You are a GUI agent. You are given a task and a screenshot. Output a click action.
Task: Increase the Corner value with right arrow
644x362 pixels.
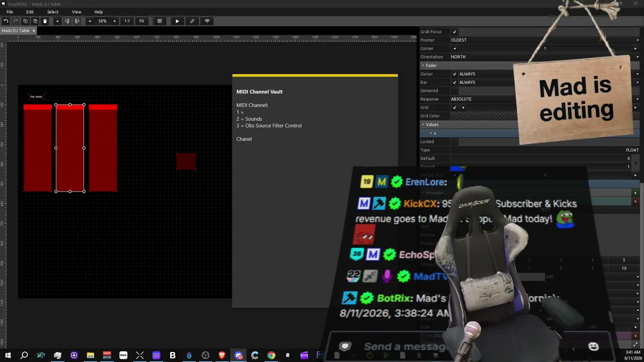(635, 49)
